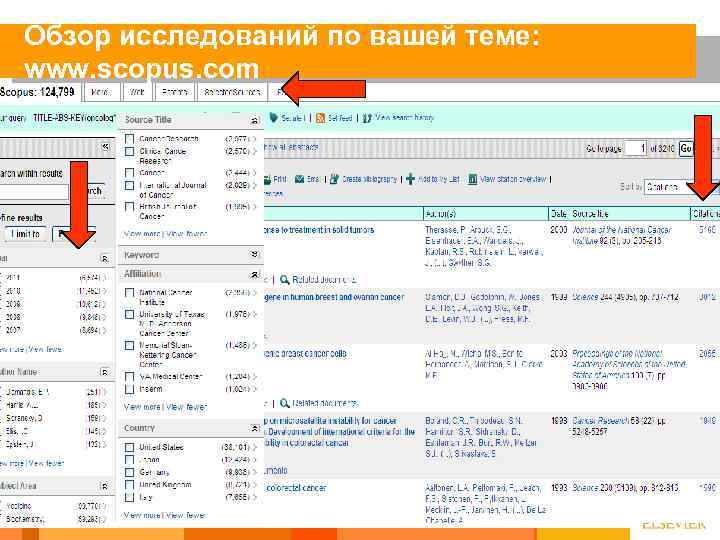Select the Scopus: 124,799 tab
The image size is (720, 540).
pos(39,92)
